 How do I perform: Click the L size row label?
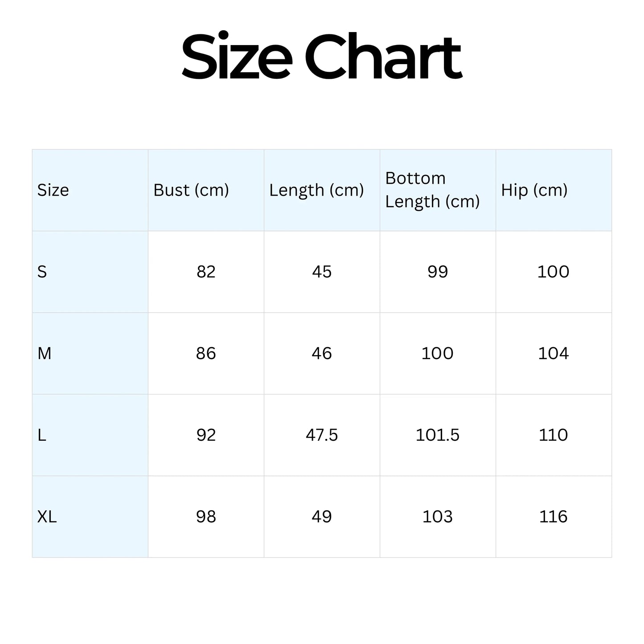[42, 435]
